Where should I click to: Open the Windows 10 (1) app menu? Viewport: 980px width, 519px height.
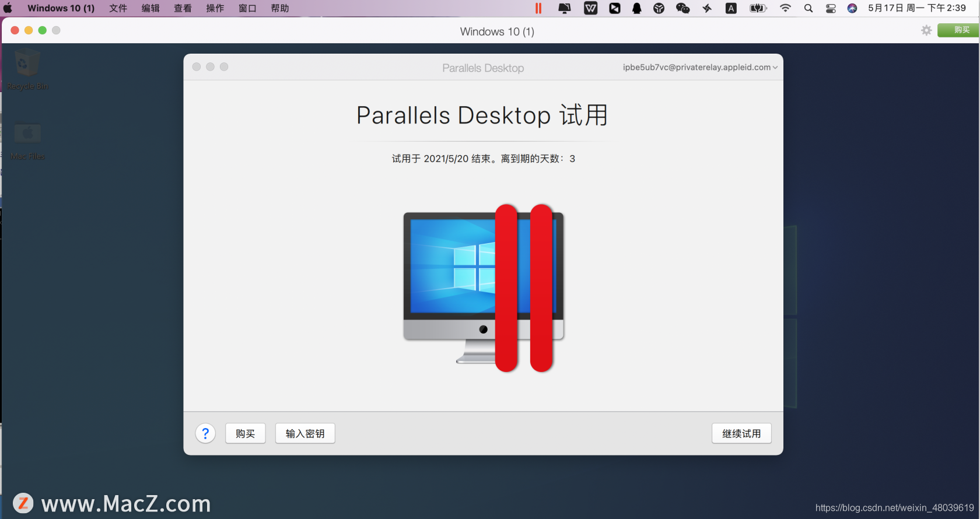(x=61, y=8)
